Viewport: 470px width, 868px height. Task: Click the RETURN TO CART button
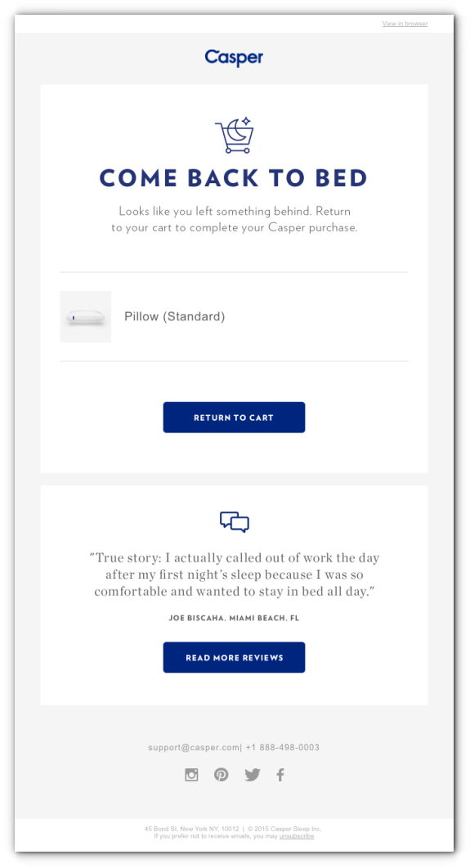point(234,418)
